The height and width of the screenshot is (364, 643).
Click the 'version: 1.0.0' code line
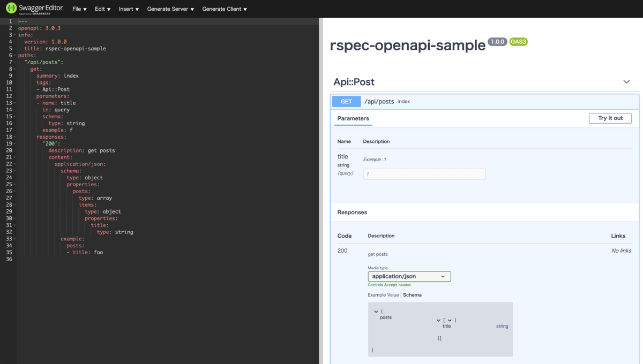coord(46,42)
